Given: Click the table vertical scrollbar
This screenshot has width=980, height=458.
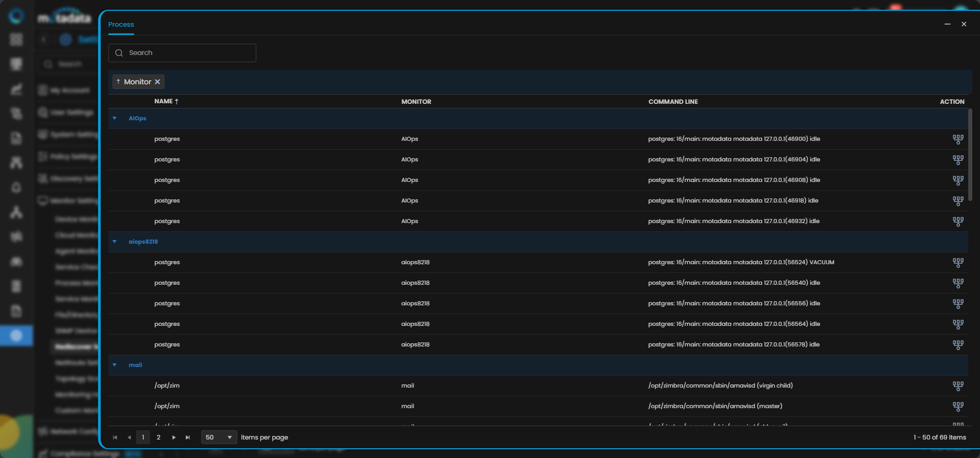Looking at the screenshot, I should pyautogui.click(x=970, y=154).
